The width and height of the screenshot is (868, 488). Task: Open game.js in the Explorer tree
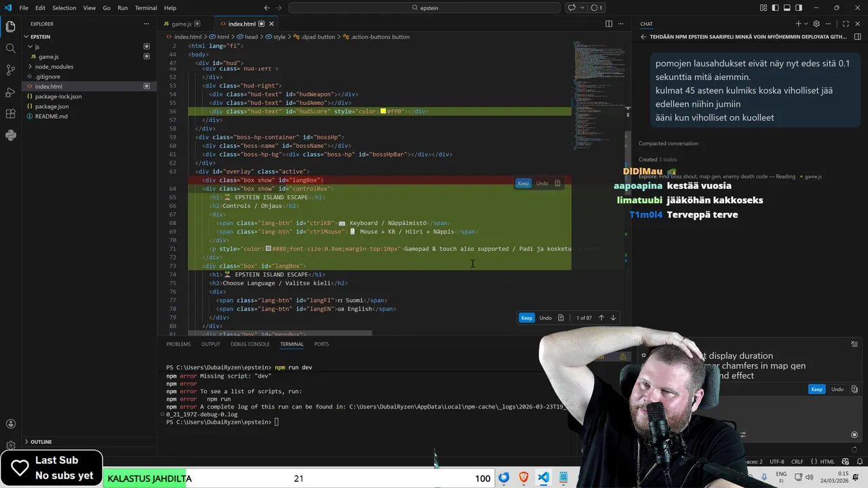[48, 57]
